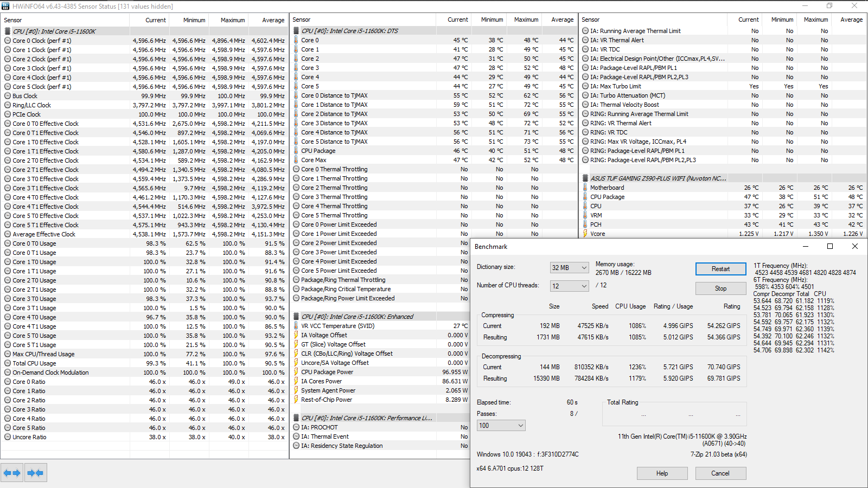Click the lightning icon beside IA Voltage Offset
Screen dimensions: 868x488
[296, 335]
